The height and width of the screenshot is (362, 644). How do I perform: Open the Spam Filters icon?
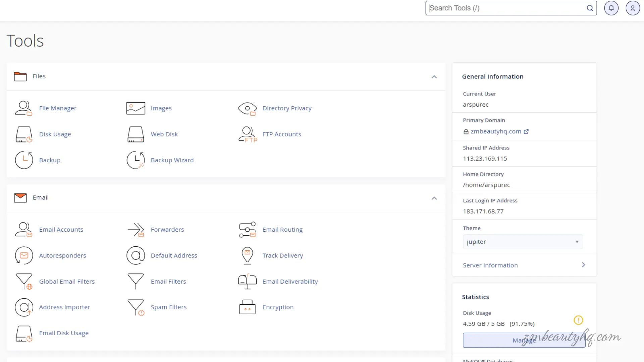click(x=136, y=307)
